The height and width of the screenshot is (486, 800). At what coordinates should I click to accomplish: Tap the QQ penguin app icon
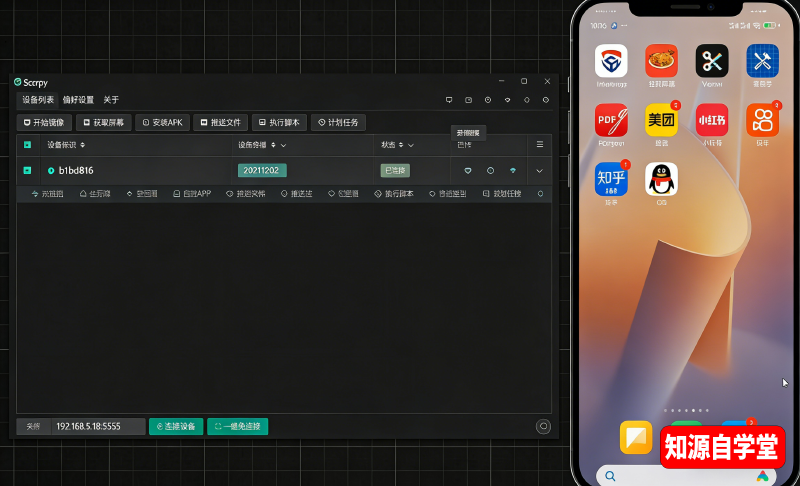tap(661, 179)
